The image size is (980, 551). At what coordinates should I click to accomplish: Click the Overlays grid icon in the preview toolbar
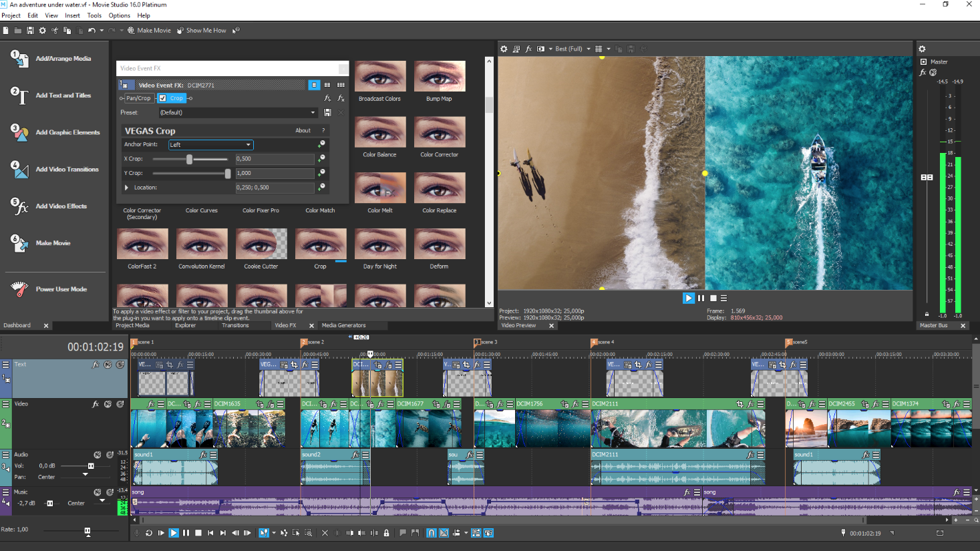[x=599, y=49]
